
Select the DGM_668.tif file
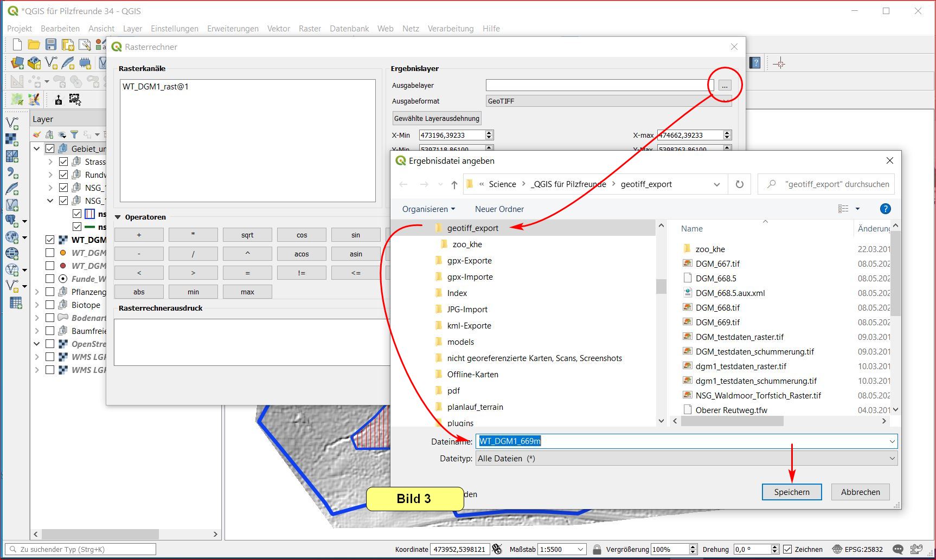click(717, 307)
